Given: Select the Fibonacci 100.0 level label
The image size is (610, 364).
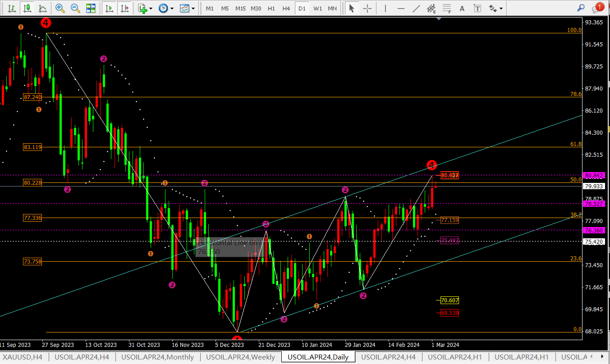Looking at the screenshot, I should 574,30.
